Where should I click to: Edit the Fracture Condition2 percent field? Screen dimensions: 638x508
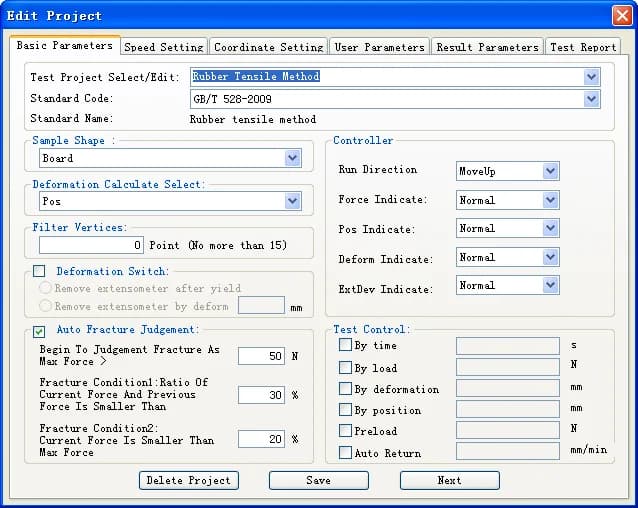click(x=261, y=439)
